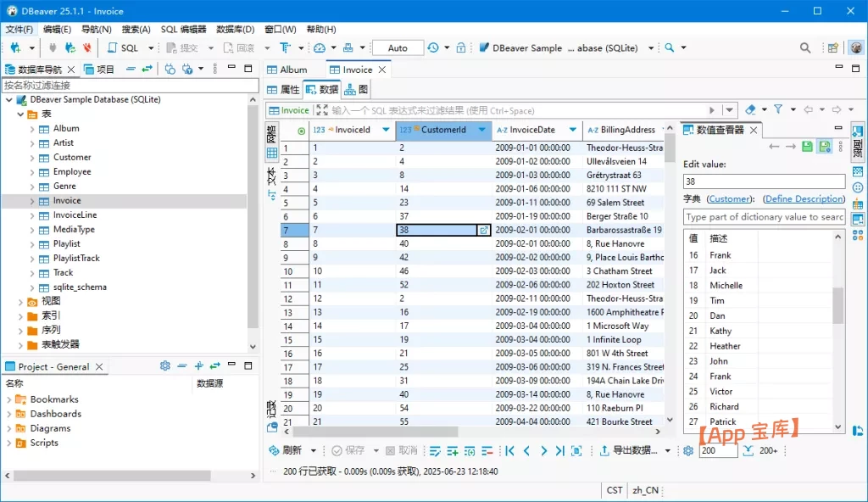Click the clear filter eraser icon
The width and height of the screenshot is (868, 502).
pyautogui.click(x=750, y=110)
